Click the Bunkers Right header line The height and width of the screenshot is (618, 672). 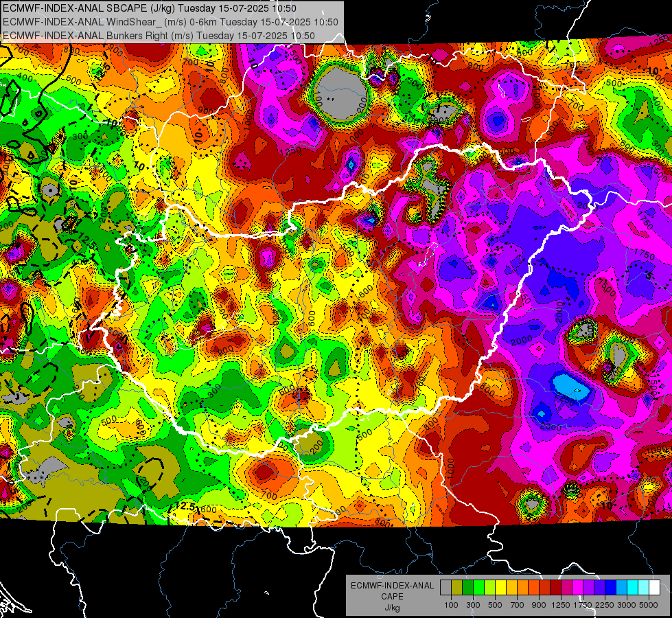[x=159, y=36]
